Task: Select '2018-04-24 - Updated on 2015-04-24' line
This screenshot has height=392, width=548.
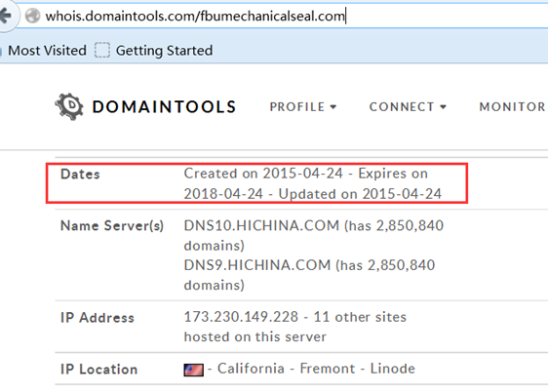Action: pyautogui.click(x=313, y=194)
